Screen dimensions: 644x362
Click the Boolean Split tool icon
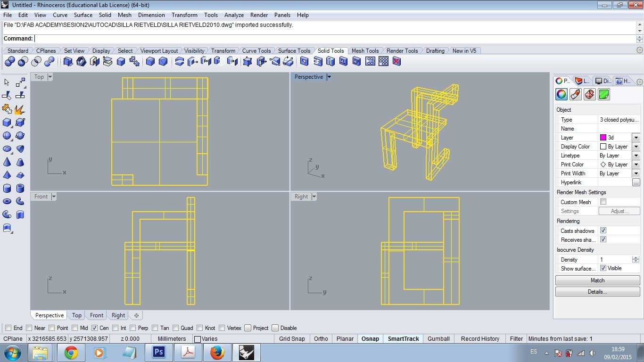50,61
